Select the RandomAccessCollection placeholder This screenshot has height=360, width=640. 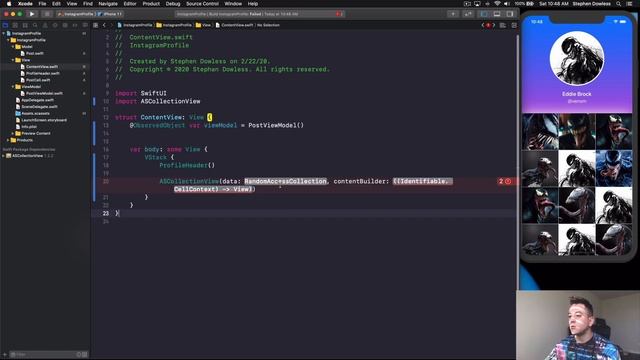coord(286,181)
